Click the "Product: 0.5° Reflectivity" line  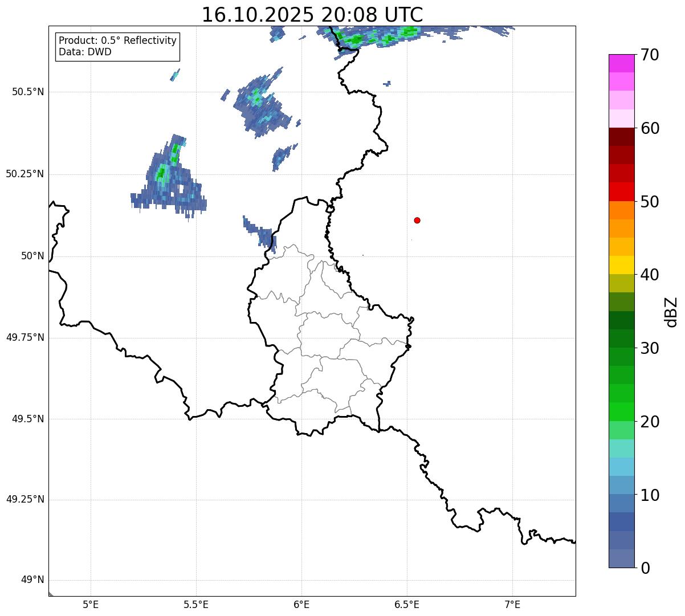[x=117, y=41]
